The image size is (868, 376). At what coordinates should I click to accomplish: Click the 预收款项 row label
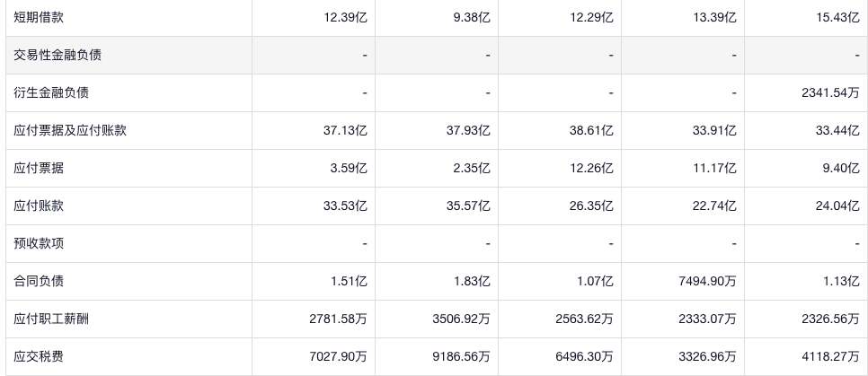tap(39, 243)
